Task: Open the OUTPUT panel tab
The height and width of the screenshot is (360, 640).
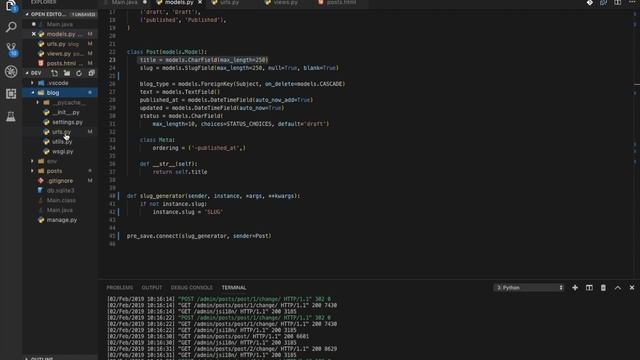Action: [152, 288]
